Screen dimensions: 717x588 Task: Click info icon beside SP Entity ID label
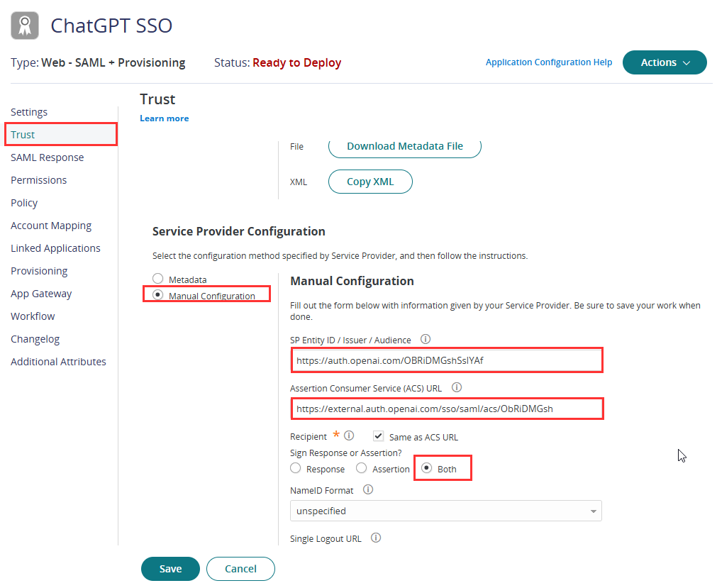(426, 339)
